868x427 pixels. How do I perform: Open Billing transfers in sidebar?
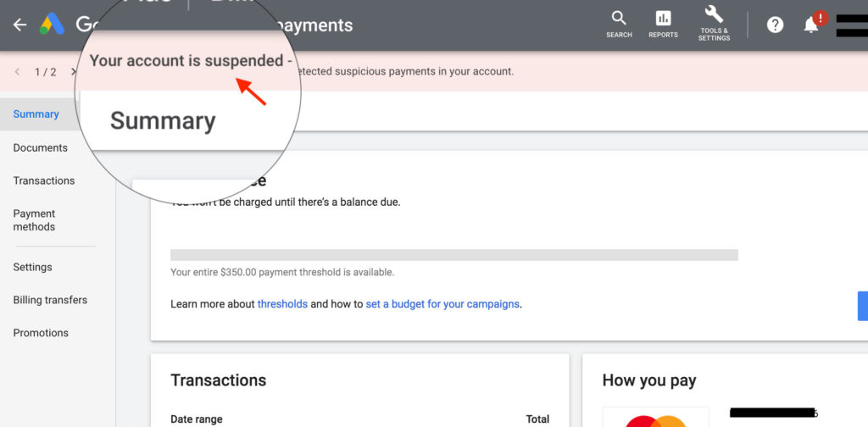[50, 300]
